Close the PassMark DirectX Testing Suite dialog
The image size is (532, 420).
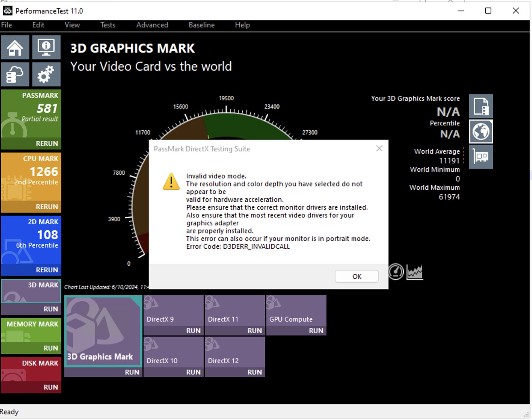tap(379, 149)
